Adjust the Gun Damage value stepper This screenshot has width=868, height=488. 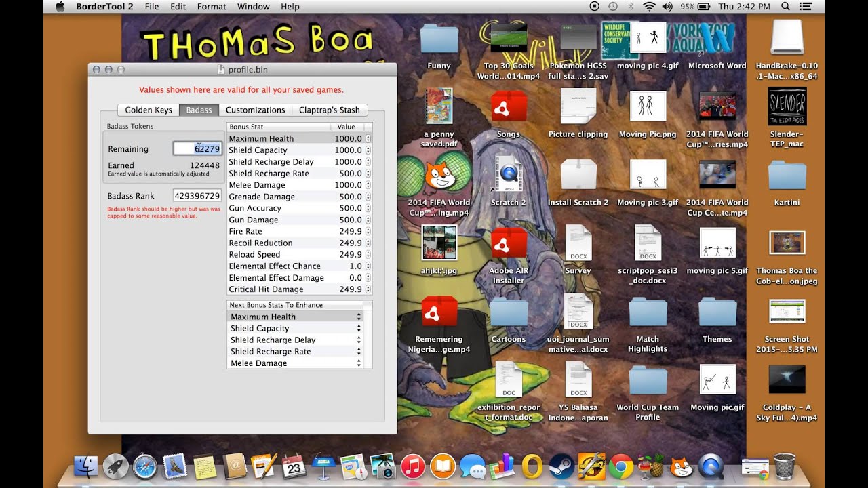[368, 220]
